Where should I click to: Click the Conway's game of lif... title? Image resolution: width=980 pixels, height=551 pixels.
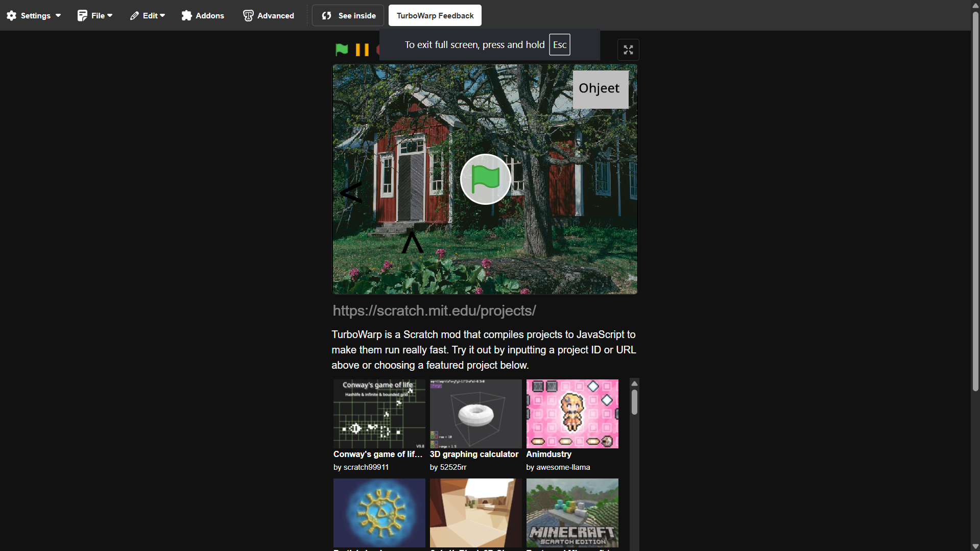(x=378, y=454)
